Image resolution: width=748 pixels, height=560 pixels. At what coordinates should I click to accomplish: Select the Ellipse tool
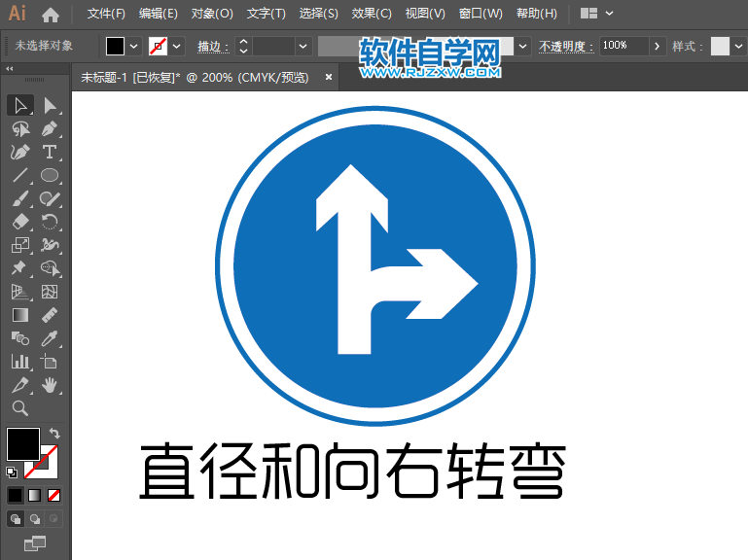50,176
